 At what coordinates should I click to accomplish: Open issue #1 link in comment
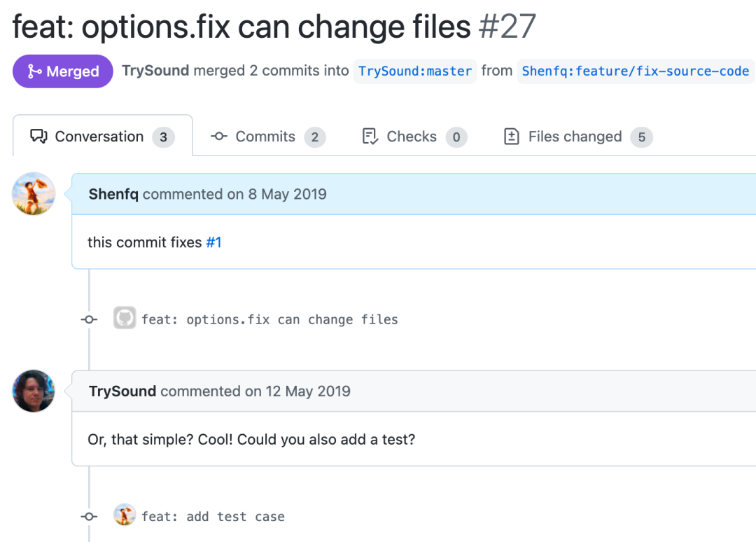click(213, 242)
